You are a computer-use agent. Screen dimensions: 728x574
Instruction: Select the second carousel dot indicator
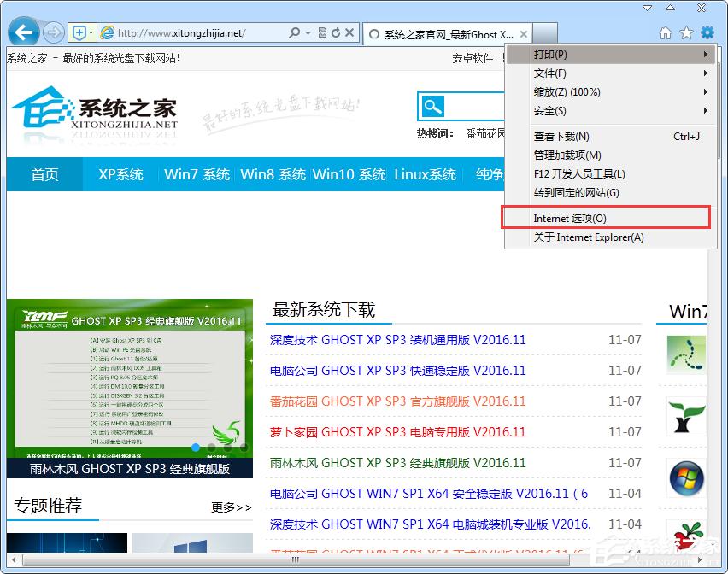coord(211,448)
